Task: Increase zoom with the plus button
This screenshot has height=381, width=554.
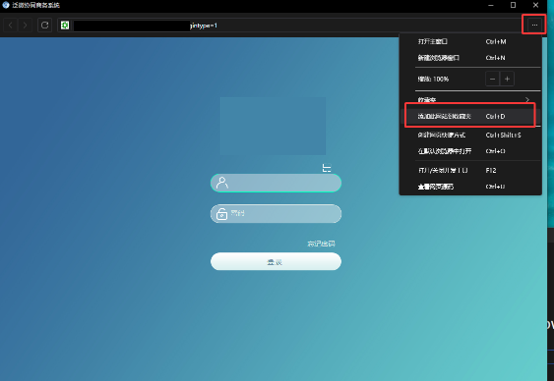Action: pos(507,79)
